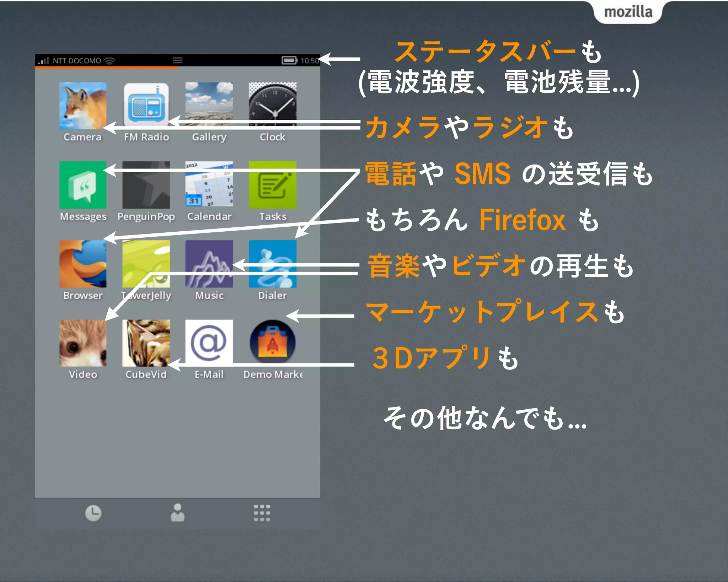Open the Messages app

pyautogui.click(x=83, y=185)
